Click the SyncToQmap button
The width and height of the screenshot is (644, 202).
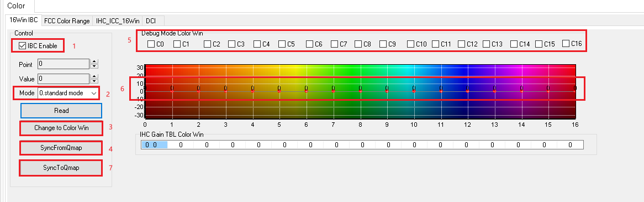pos(61,168)
